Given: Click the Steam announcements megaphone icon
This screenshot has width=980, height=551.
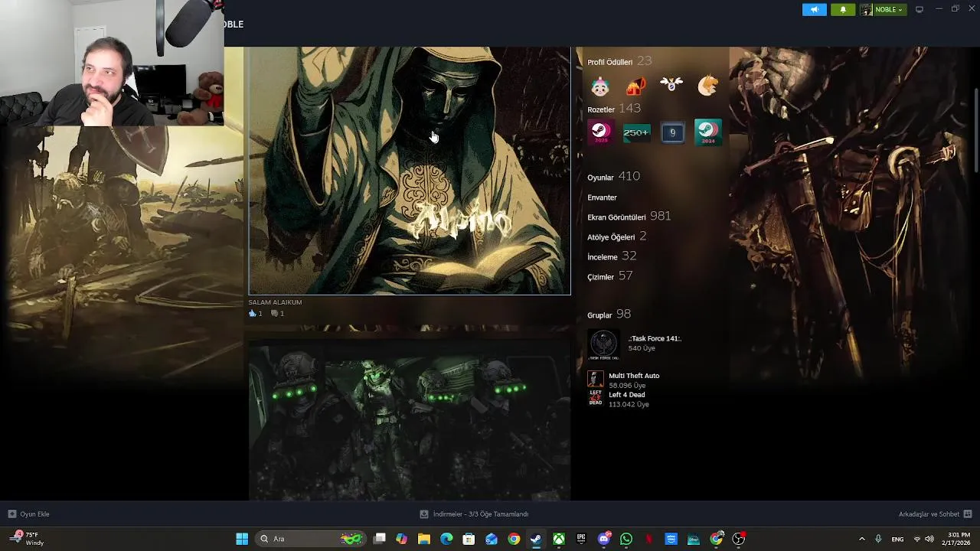Looking at the screenshot, I should 814,9.
